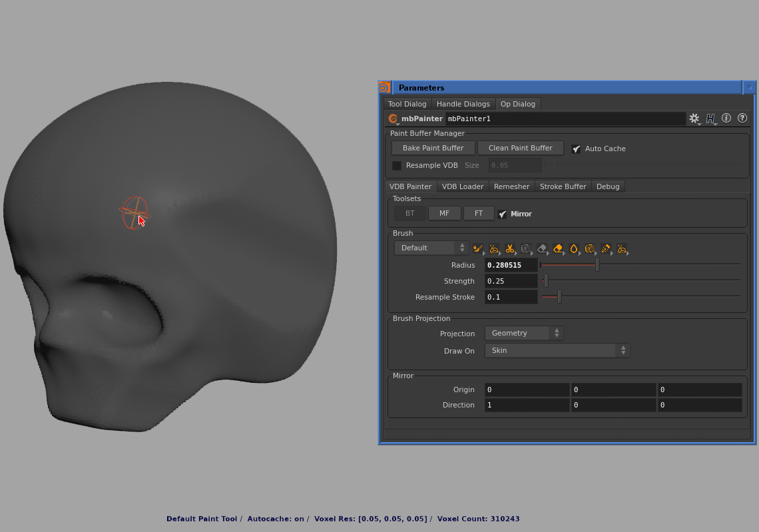The height and width of the screenshot is (532, 759).
Task: Enable the Resample VDB checkbox
Action: [397, 165]
